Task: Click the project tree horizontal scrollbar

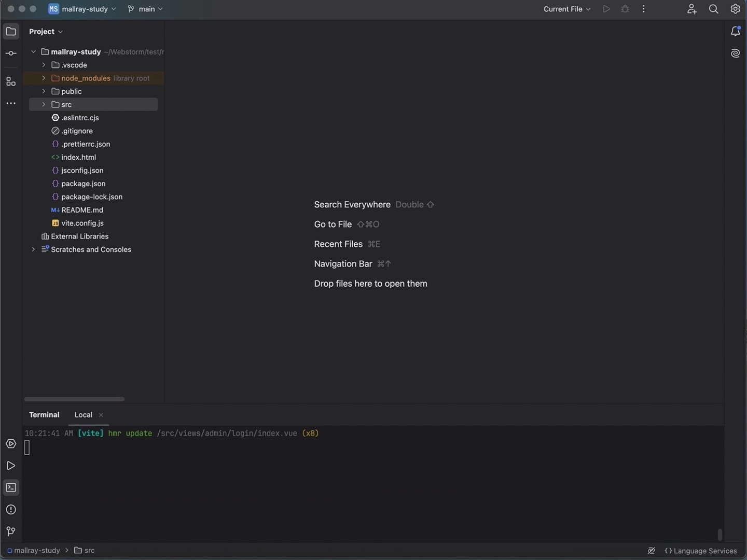Action: [74, 399]
